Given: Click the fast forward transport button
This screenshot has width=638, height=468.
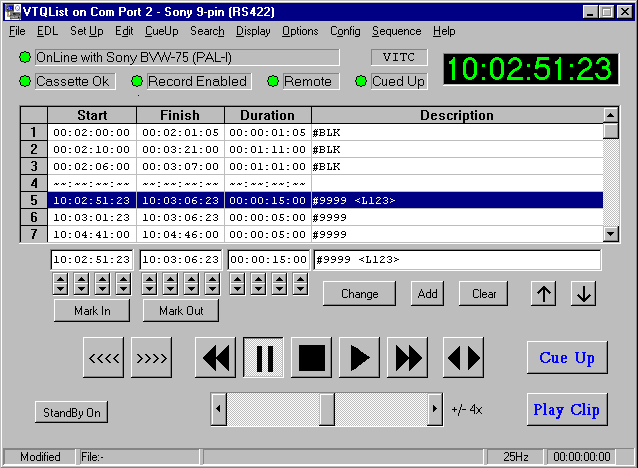Looking at the screenshot, I should [409, 357].
